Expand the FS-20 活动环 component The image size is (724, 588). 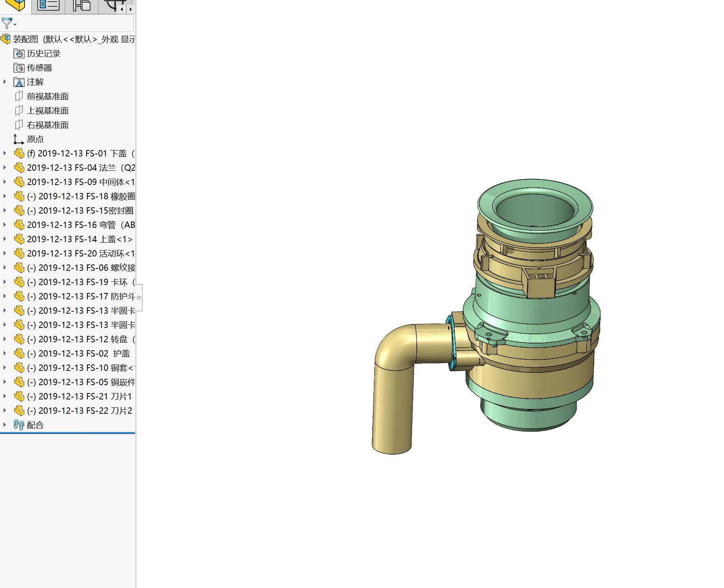(x=5, y=253)
